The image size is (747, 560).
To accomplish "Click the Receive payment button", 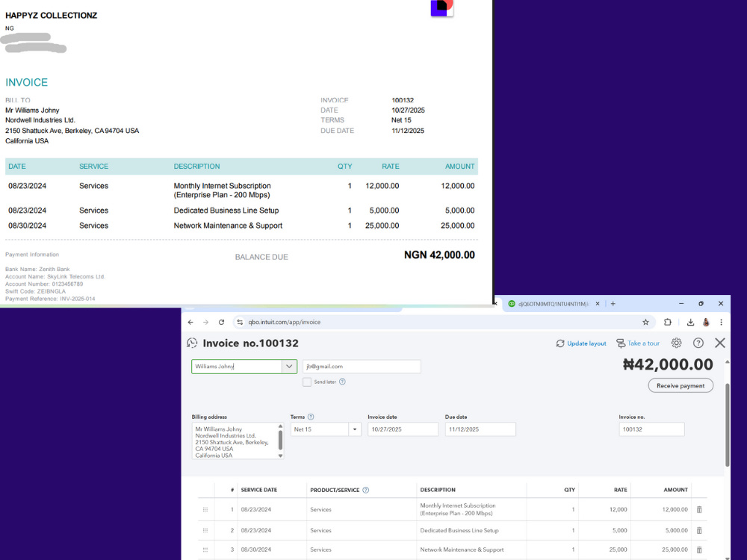I will pyautogui.click(x=681, y=386).
